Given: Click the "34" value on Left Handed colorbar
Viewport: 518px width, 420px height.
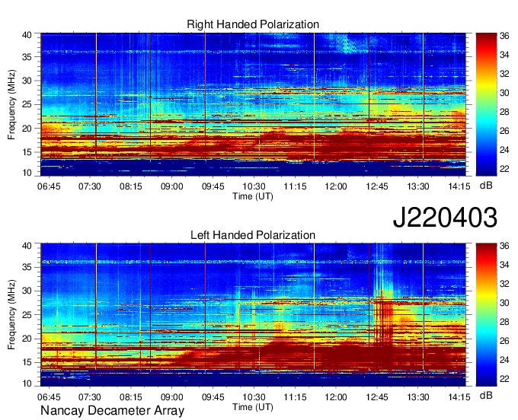Looking at the screenshot, I should 504,265.
